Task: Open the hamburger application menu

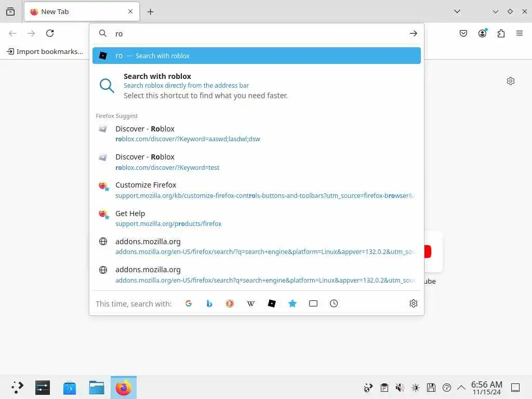Action: point(520,33)
